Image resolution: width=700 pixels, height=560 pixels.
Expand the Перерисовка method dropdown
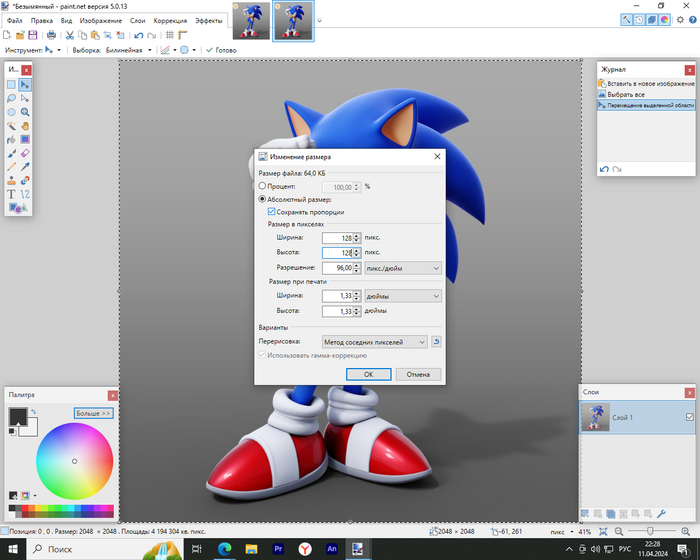click(x=375, y=342)
